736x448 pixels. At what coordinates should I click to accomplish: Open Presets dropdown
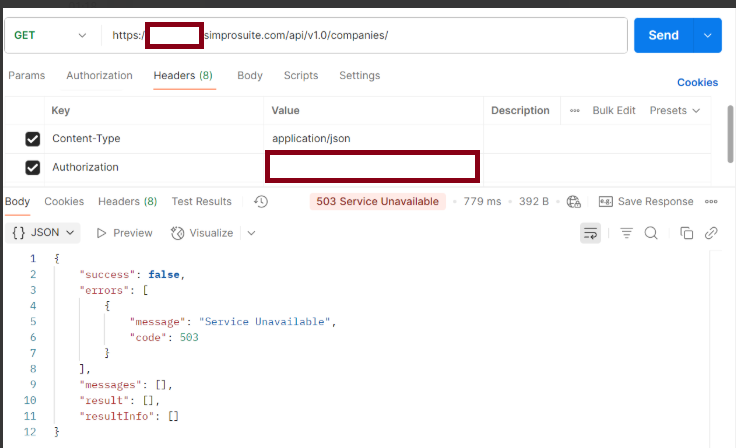[675, 111]
